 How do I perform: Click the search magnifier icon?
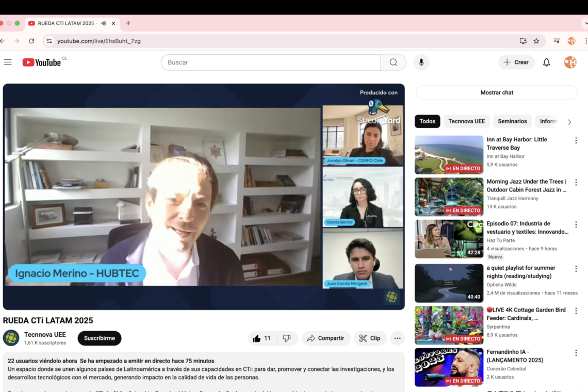coord(393,62)
